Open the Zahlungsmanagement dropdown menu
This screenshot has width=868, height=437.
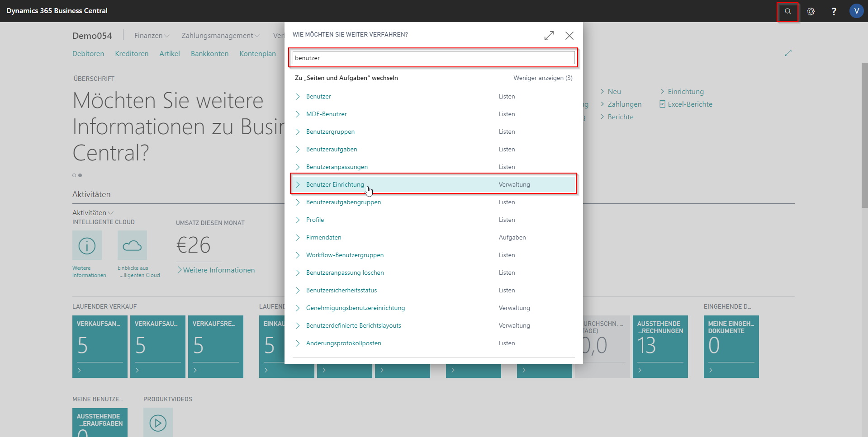[220, 36]
